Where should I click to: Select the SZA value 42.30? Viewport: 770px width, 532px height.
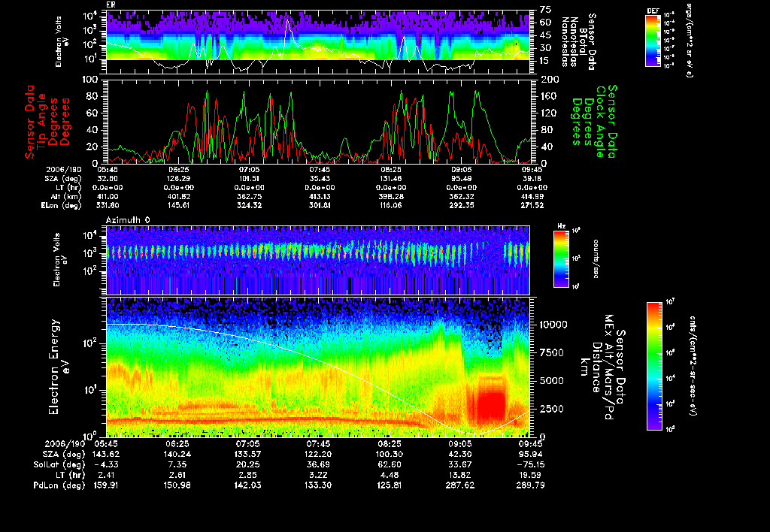(x=460, y=455)
